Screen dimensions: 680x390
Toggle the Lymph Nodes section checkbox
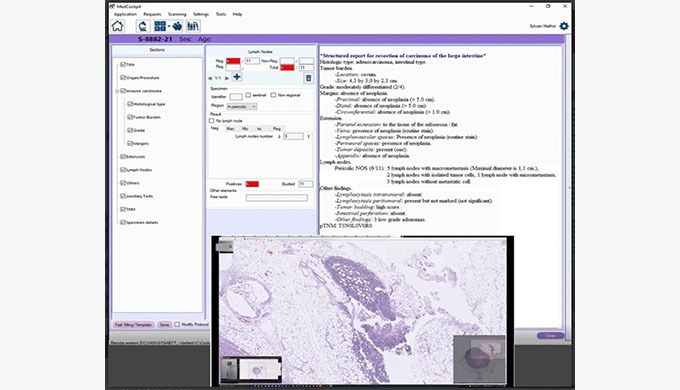tap(123, 170)
